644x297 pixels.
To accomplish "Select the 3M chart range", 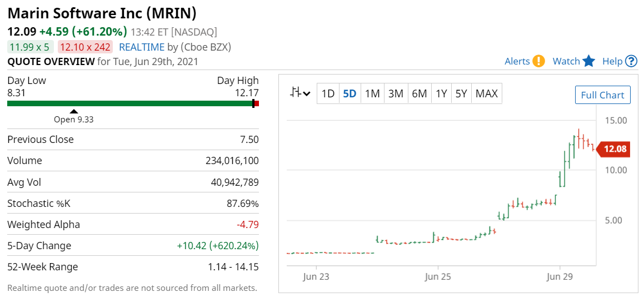I will click(x=396, y=94).
